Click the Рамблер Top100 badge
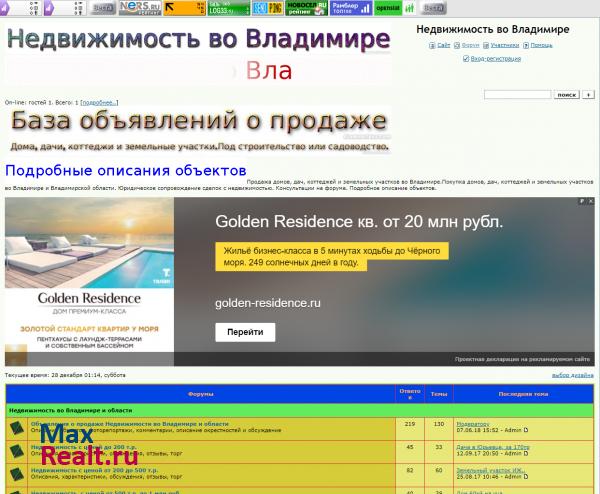600x494 pixels. pos(351,8)
